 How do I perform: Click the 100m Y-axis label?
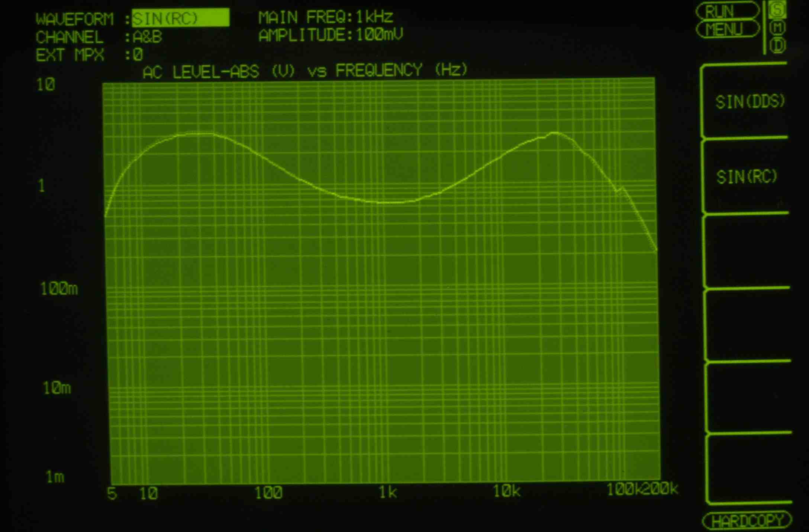pos(59,289)
